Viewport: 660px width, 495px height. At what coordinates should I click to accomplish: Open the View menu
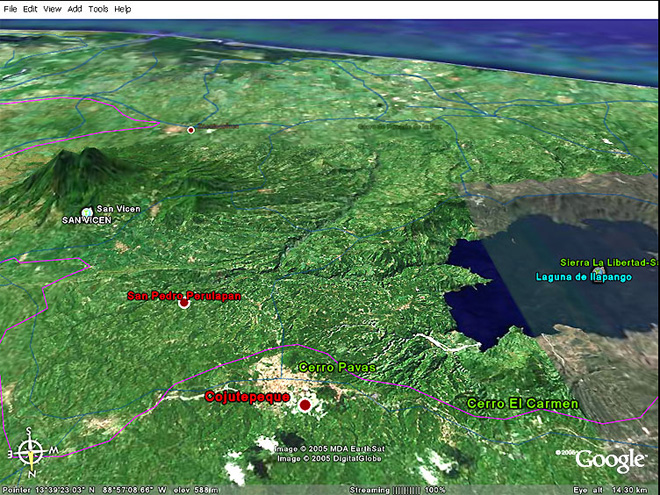tap(53, 8)
